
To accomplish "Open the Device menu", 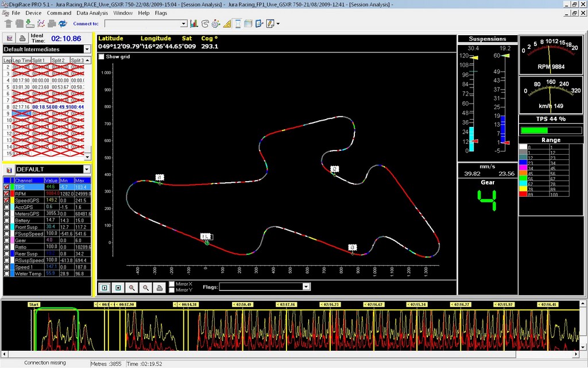I will (x=33, y=13).
